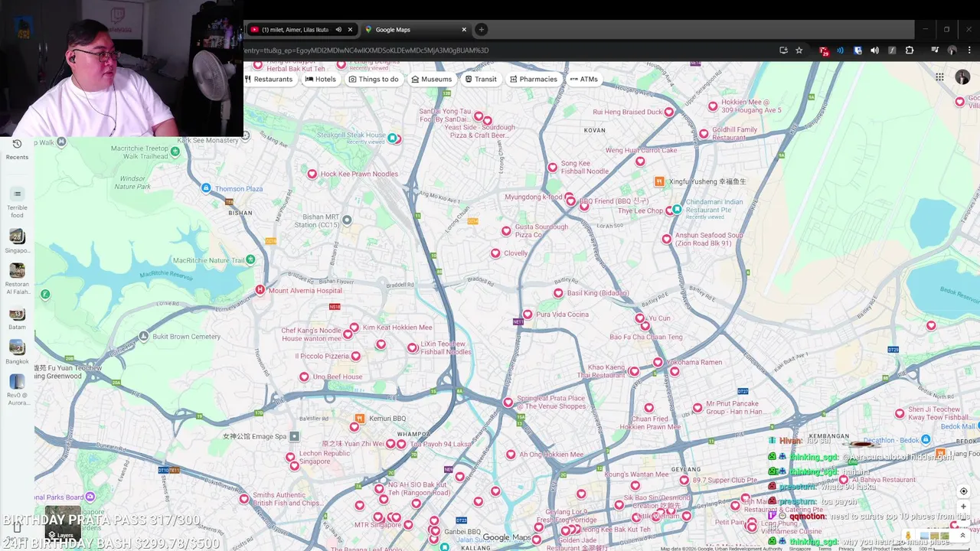This screenshot has width=980, height=551.
Task: Click the show your location button
Action: click(x=963, y=491)
